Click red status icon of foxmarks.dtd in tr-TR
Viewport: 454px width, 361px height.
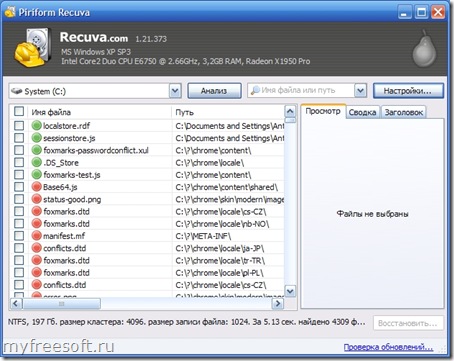(36, 260)
